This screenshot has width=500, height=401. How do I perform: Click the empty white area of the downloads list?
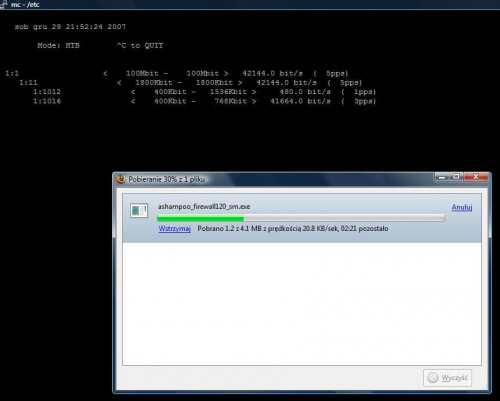pyautogui.click(x=302, y=303)
